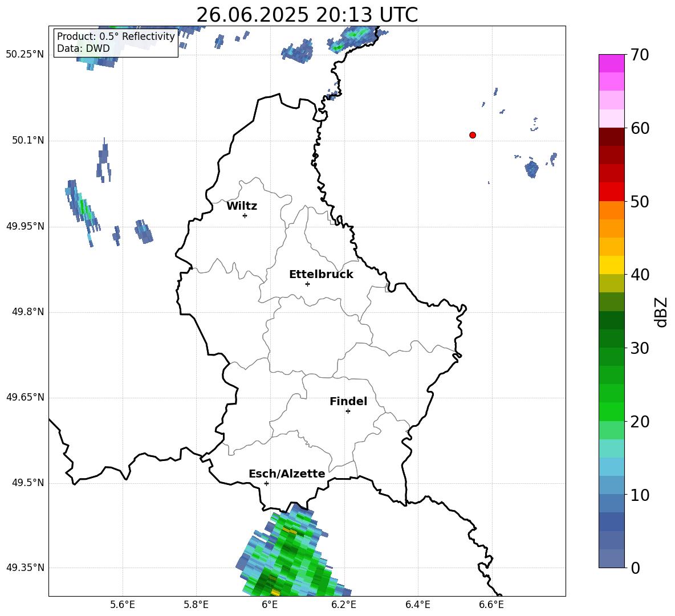Viewport: 675px width, 616px height.
Task: Click the 50 tick label on colorbar
Action: 639,201
